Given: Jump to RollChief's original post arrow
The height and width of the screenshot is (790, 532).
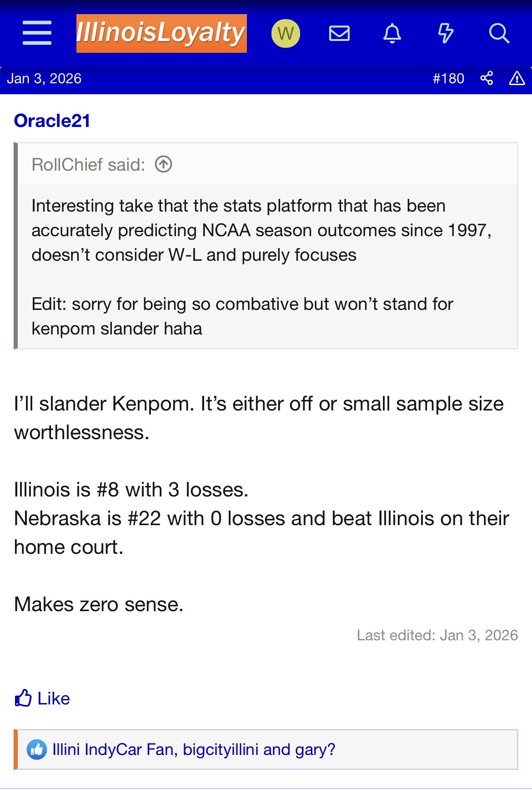Looking at the screenshot, I should click(x=163, y=164).
